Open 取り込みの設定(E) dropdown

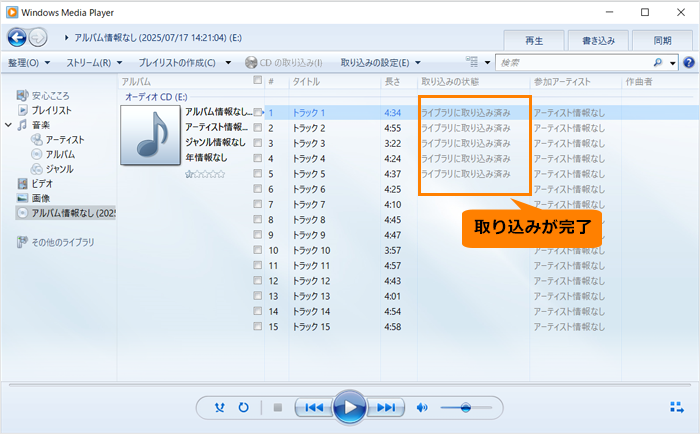pyautogui.click(x=380, y=63)
